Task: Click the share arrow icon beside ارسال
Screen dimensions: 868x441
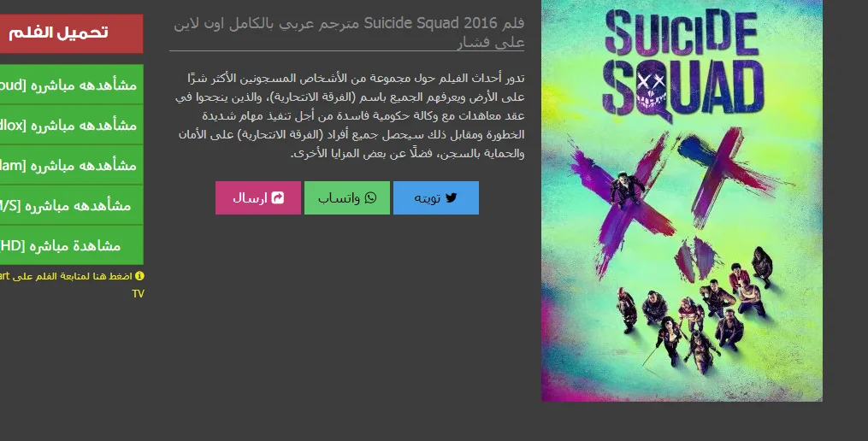Action: (x=278, y=197)
